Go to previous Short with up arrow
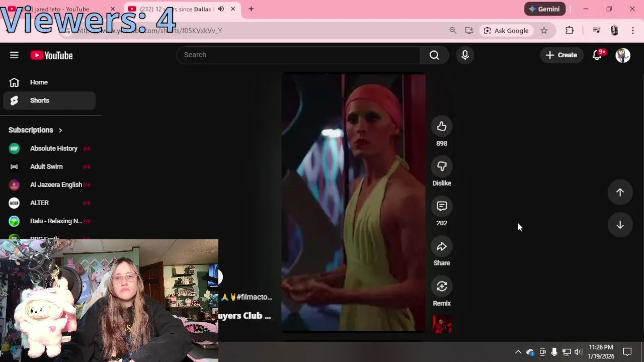 (x=620, y=192)
